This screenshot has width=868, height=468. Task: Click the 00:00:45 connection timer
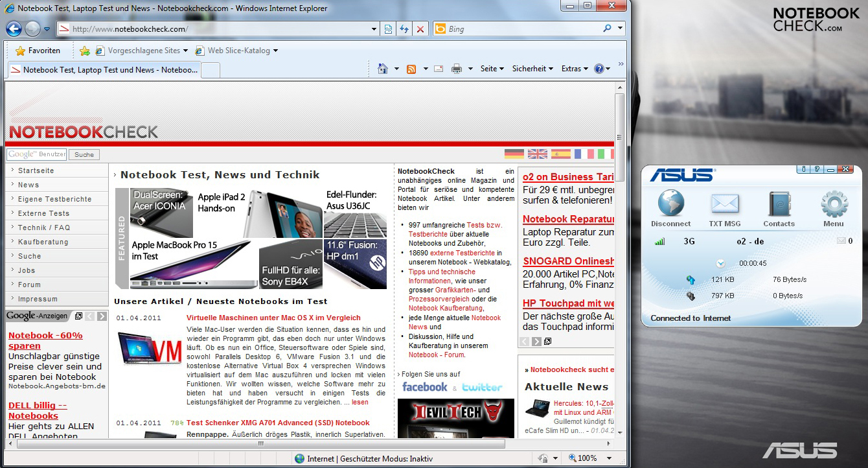pyautogui.click(x=753, y=263)
